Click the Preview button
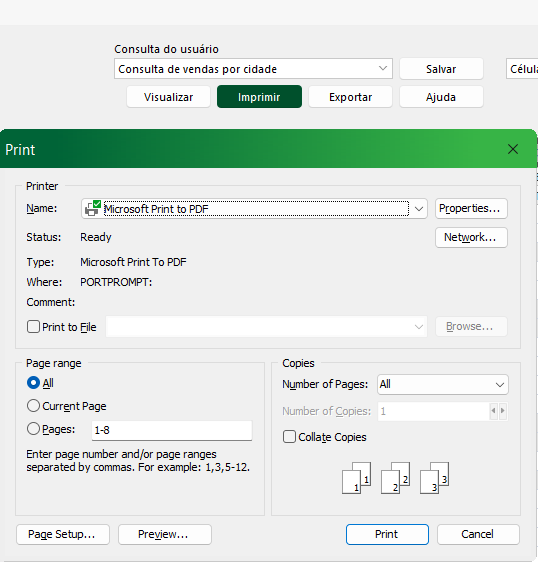 pos(165,534)
